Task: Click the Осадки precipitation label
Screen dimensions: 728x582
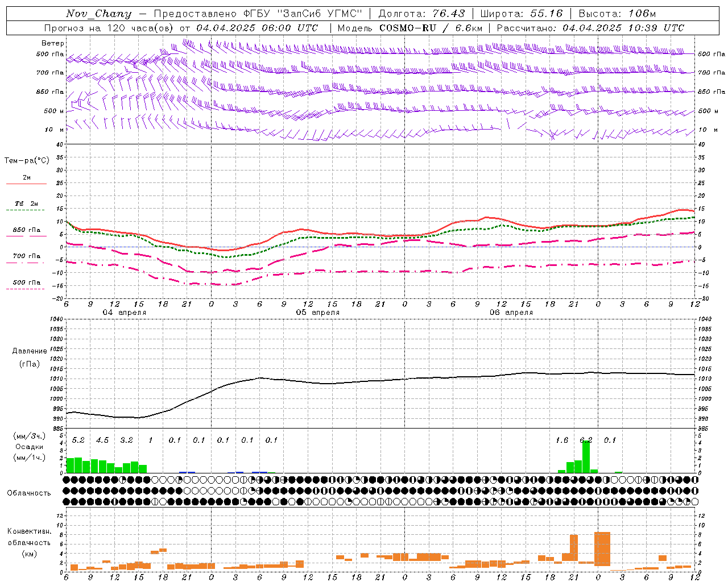Action: point(29,447)
